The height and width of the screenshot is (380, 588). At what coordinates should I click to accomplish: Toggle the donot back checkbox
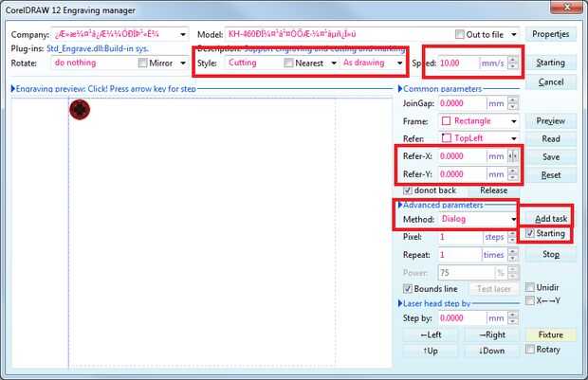408,190
